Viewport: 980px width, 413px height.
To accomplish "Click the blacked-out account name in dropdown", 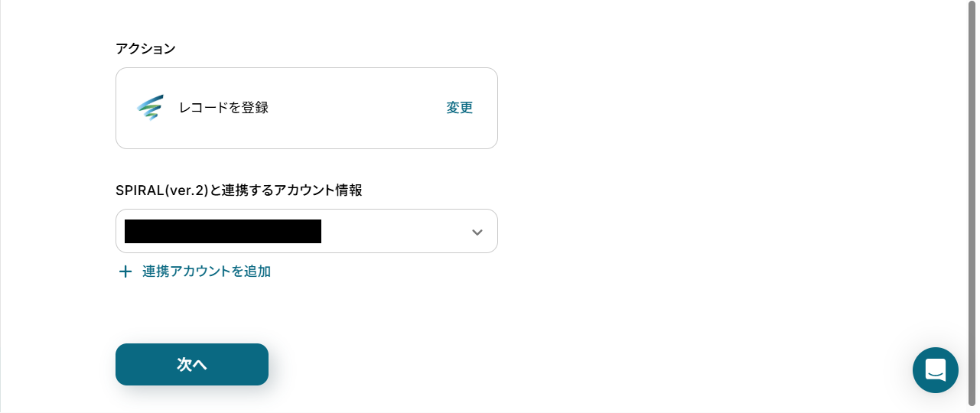I will (x=223, y=231).
